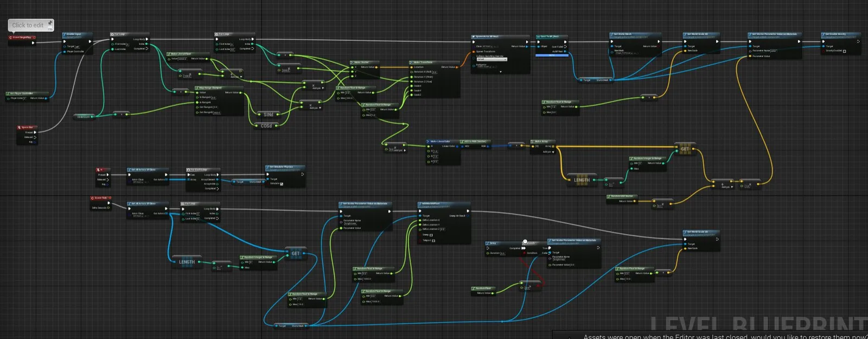Select the Event Tick node header
Image resolution: width=868 pixels, height=339 pixels.
pyautogui.click(x=101, y=198)
